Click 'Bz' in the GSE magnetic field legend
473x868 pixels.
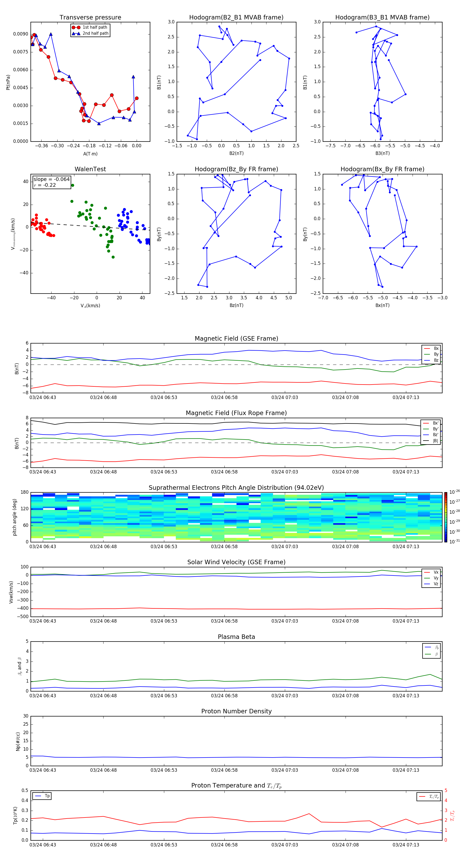[431, 360]
